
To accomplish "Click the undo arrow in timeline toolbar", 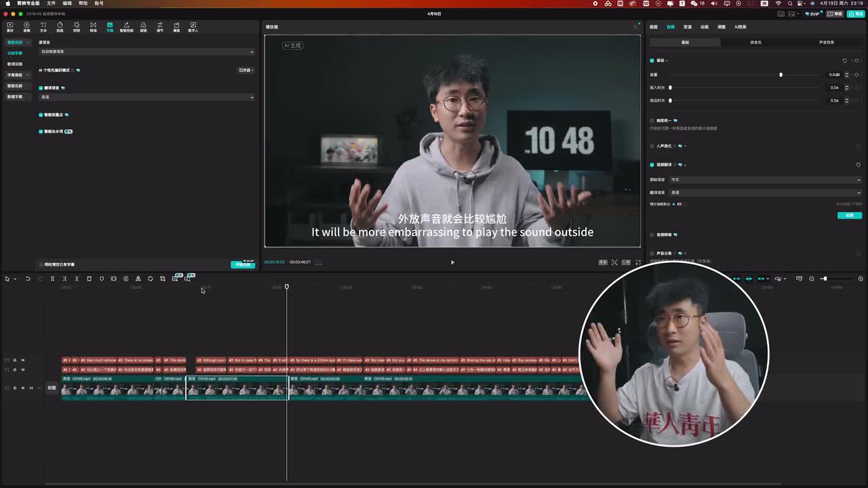I will (x=28, y=279).
